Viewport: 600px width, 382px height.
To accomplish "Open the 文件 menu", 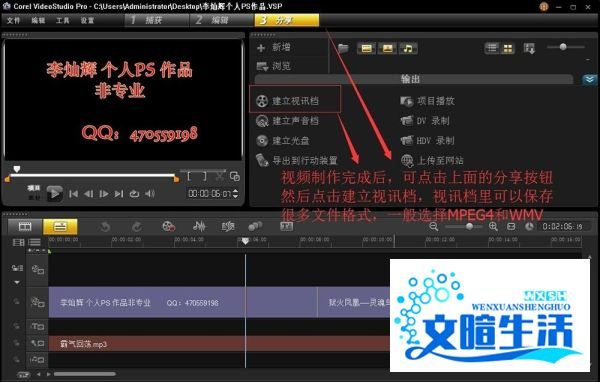I will point(13,20).
